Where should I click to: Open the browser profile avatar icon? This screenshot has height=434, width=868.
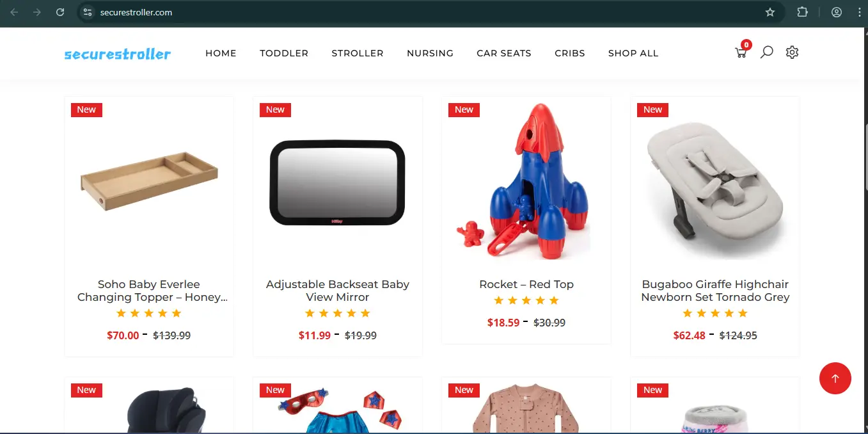pos(837,12)
